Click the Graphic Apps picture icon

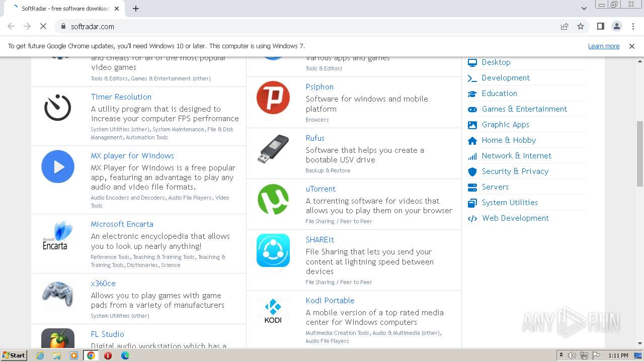(x=472, y=125)
